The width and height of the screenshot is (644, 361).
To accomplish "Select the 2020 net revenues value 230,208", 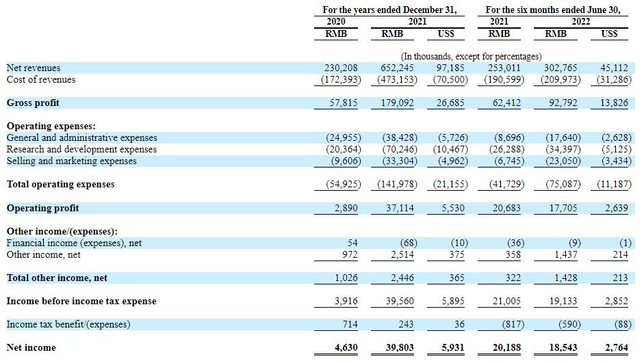I will pyautogui.click(x=341, y=68).
